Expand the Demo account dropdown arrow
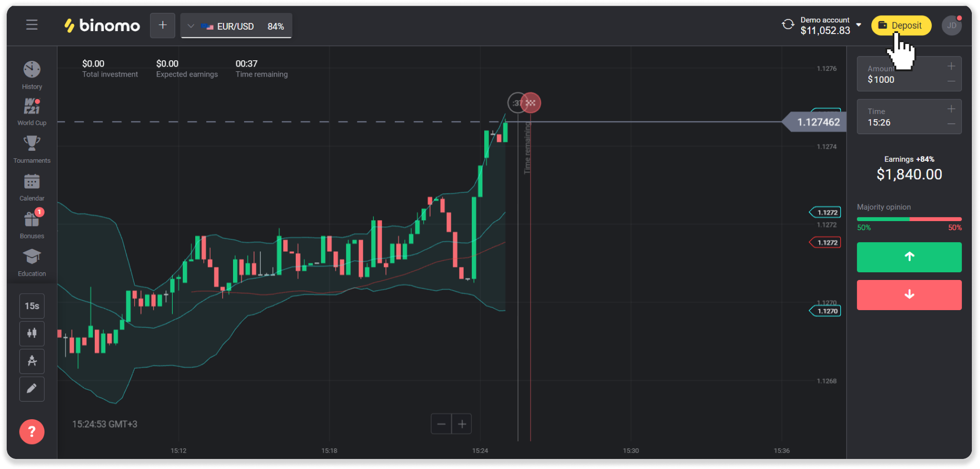The width and height of the screenshot is (980, 469). [x=859, y=25]
